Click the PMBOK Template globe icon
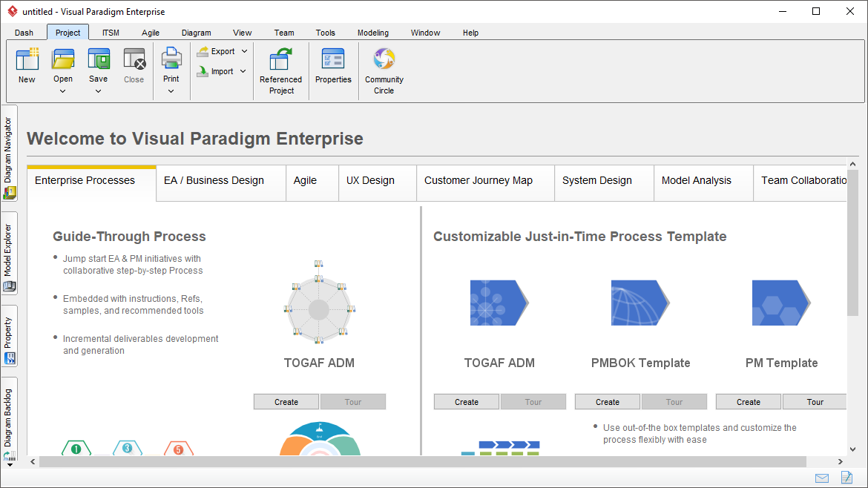Screen dimensions: 868x488 click(640, 303)
